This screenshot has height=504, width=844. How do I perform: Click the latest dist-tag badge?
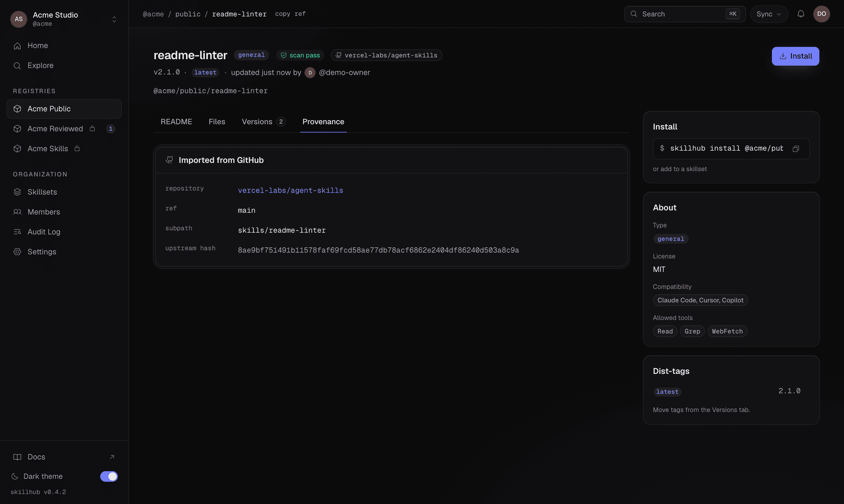pos(667,392)
